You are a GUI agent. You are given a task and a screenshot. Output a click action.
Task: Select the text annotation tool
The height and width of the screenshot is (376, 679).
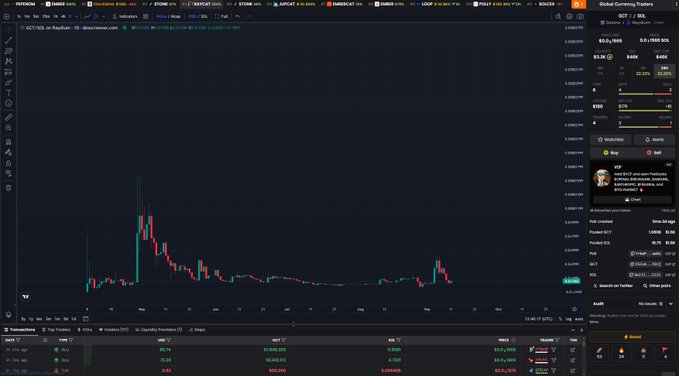(8, 93)
